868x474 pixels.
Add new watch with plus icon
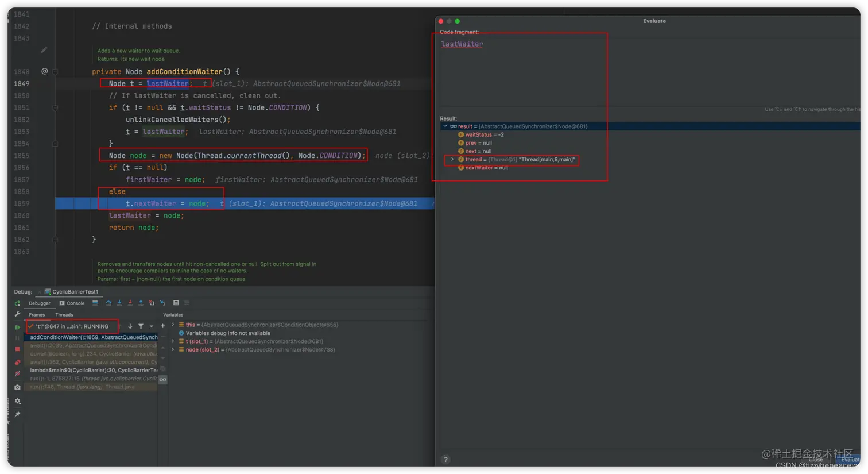pos(163,326)
